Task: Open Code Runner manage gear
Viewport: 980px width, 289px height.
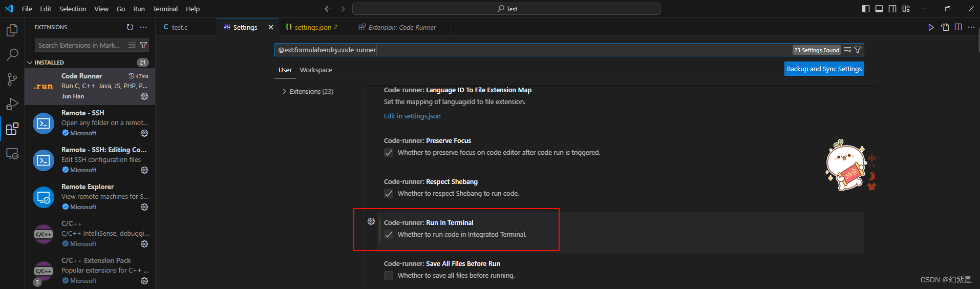Action: pos(144,96)
